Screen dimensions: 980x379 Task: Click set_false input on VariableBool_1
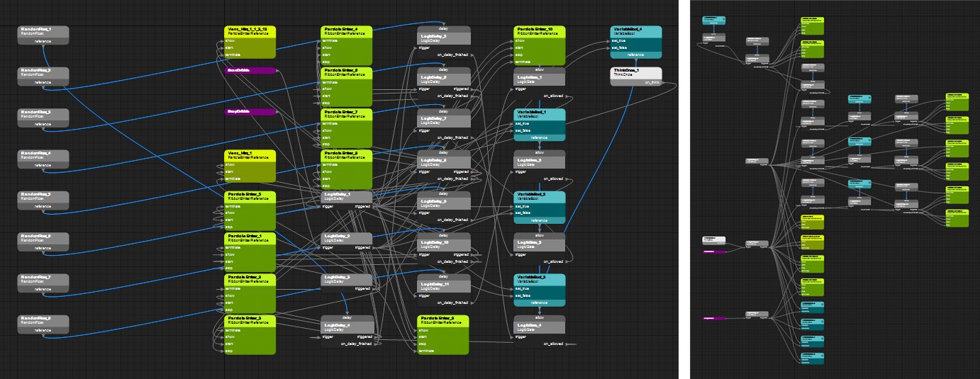coord(523,130)
